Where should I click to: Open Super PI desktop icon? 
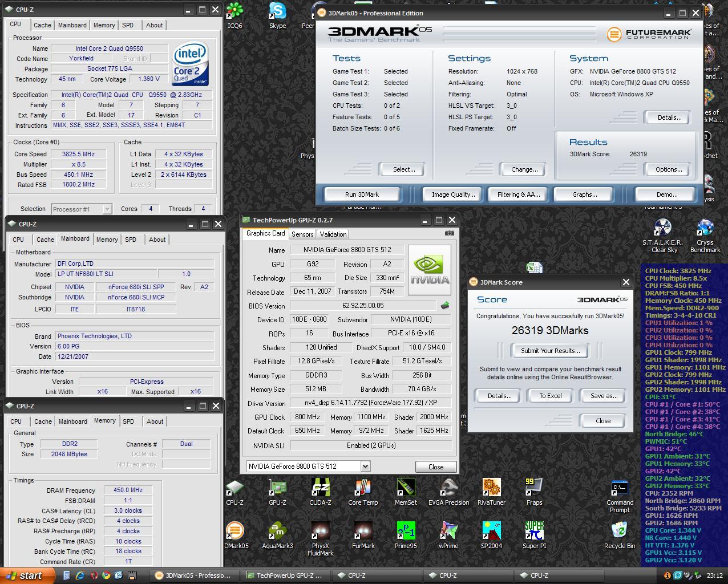tap(534, 536)
